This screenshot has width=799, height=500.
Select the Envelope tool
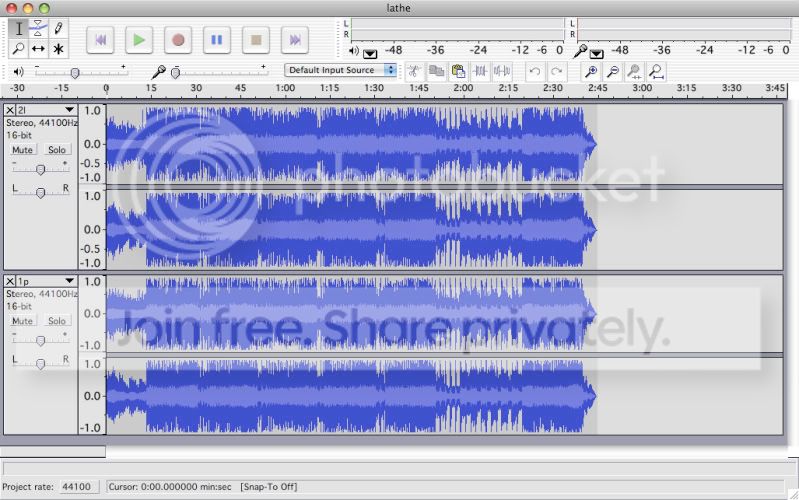click(x=38, y=29)
